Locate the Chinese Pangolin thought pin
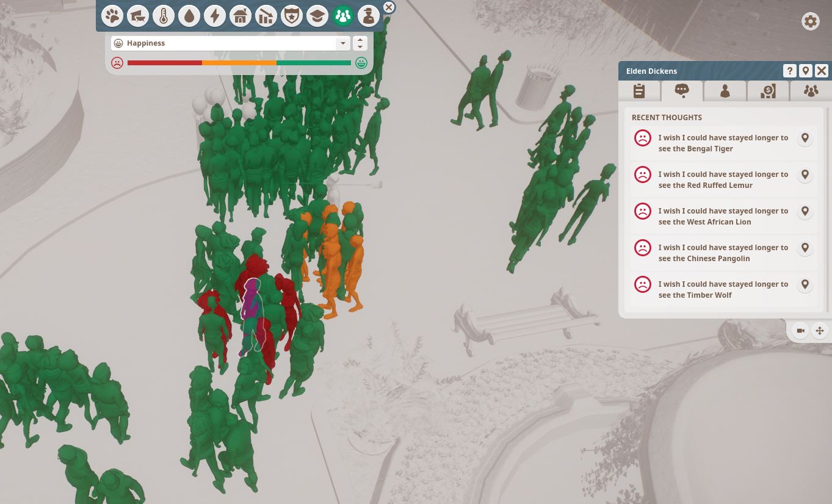832x504 pixels. [x=805, y=248]
